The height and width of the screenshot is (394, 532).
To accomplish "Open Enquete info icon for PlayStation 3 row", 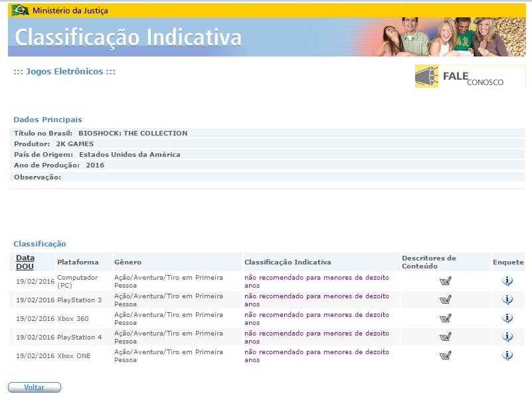I will click(x=507, y=300).
